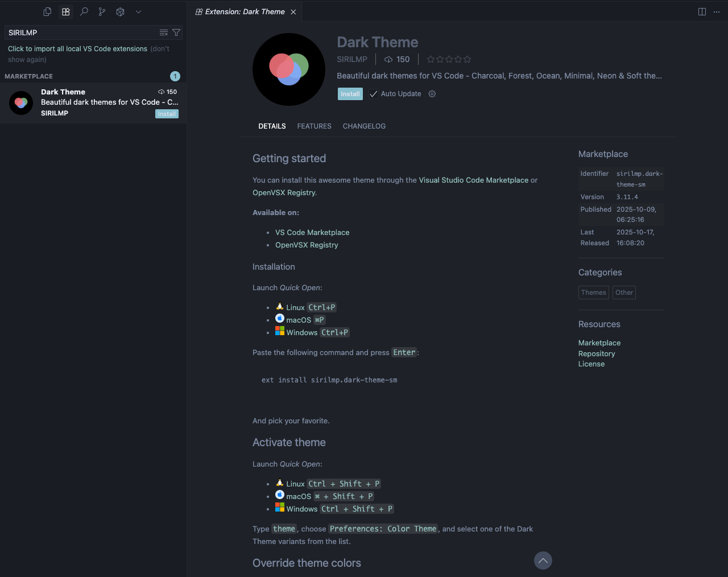Viewport: 728px width, 577px height.
Task: Switch to the CHANGELOG tab
Action: [x=364, y=126]
